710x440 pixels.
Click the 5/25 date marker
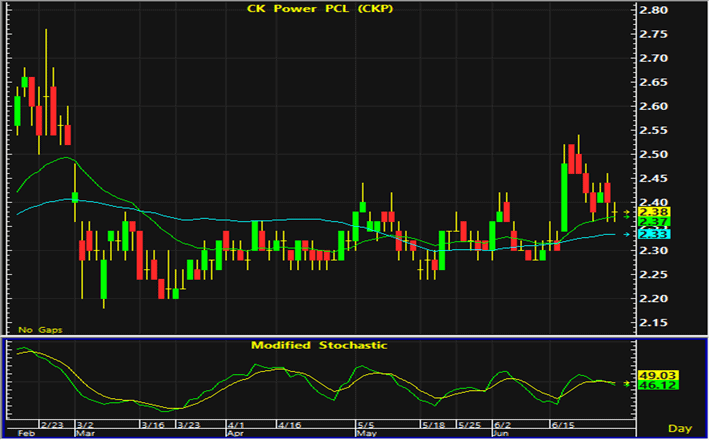click(470, 425)
